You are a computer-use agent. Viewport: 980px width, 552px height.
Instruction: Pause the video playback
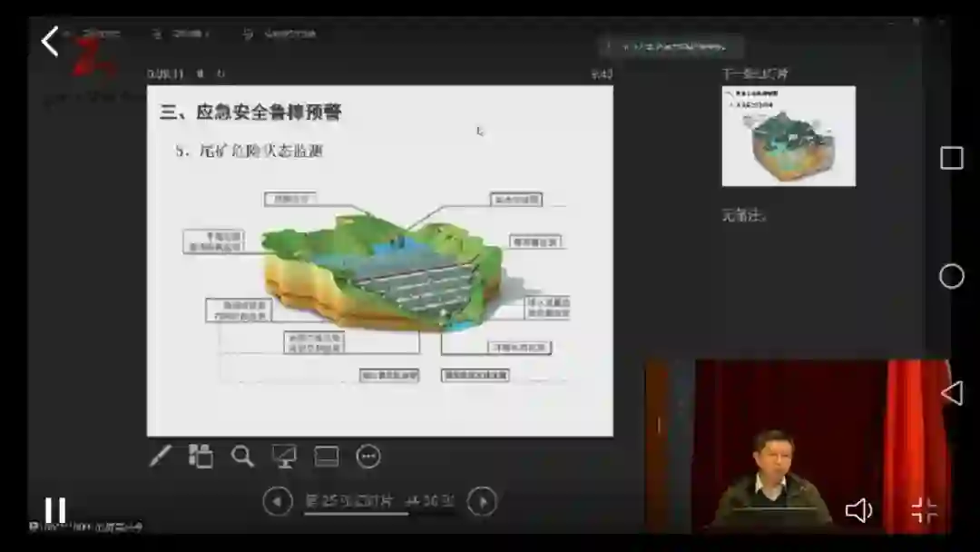click(55, 510)
